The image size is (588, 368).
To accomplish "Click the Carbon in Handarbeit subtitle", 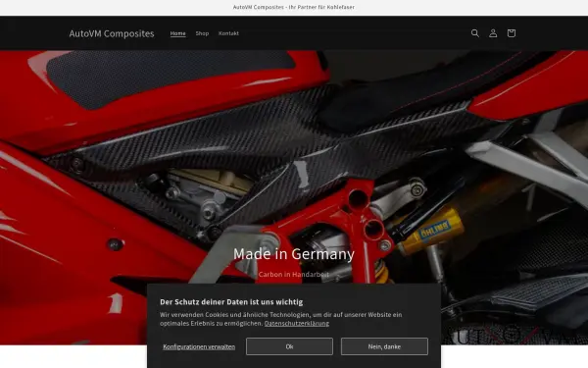I will tap(294, 275).
